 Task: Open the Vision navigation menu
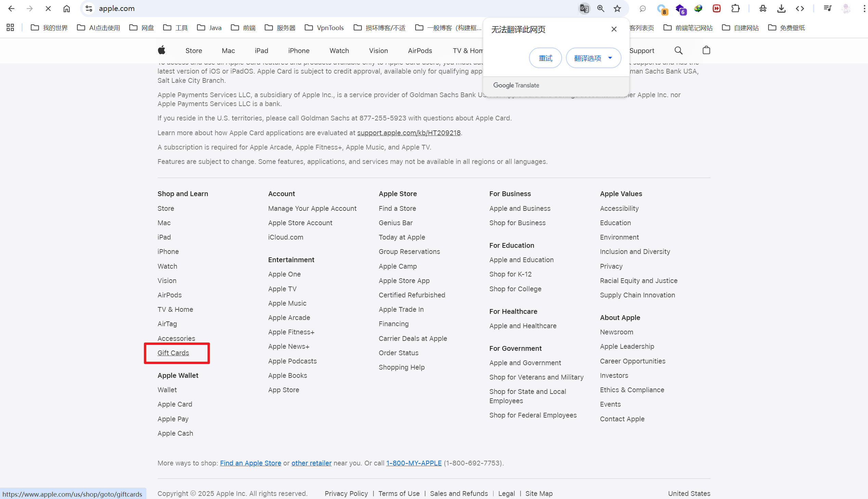[378, 51]
